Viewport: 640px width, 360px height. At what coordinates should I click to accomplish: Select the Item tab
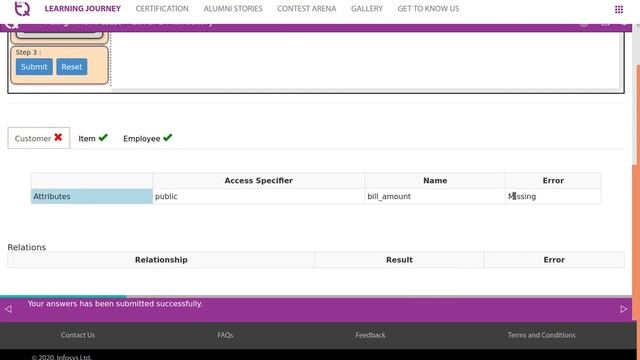click(93, 138)
